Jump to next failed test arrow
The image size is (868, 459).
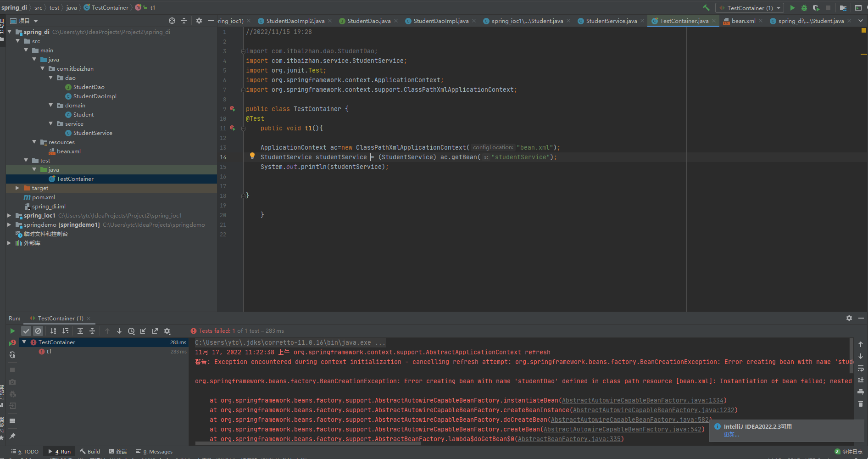(119, 331)
